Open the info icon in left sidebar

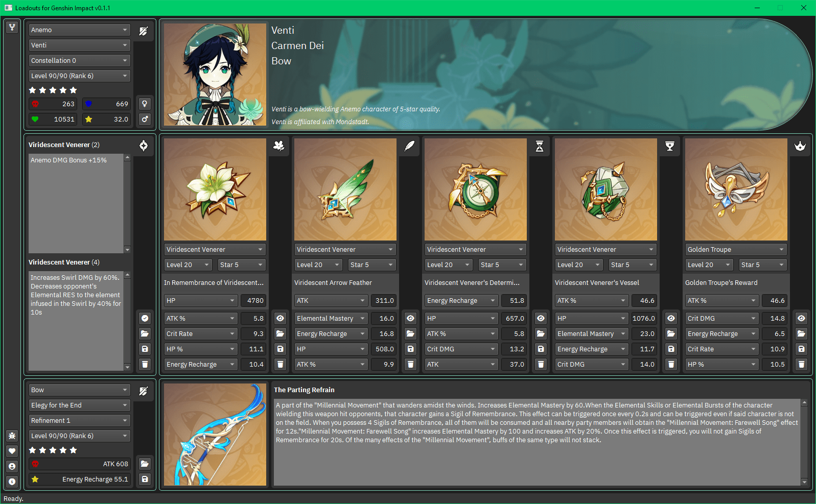(x=12, y=482)
